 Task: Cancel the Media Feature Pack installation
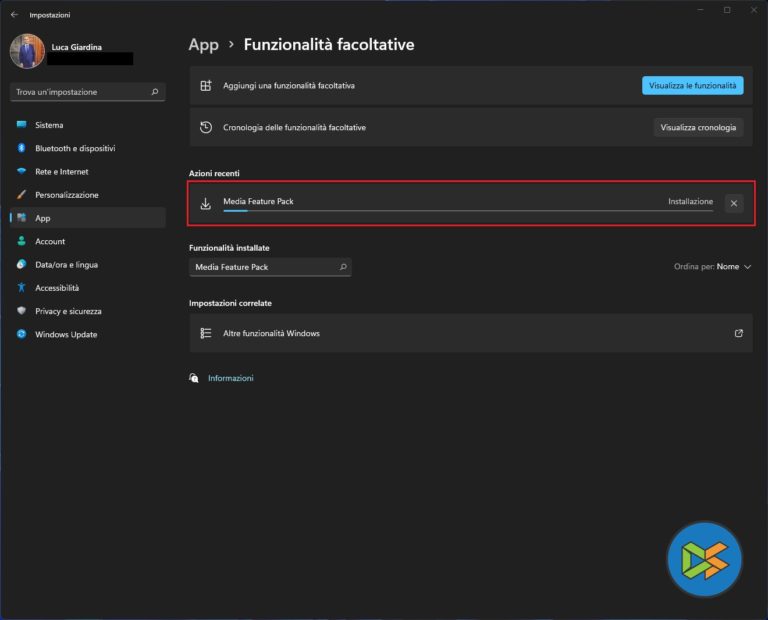734,203
